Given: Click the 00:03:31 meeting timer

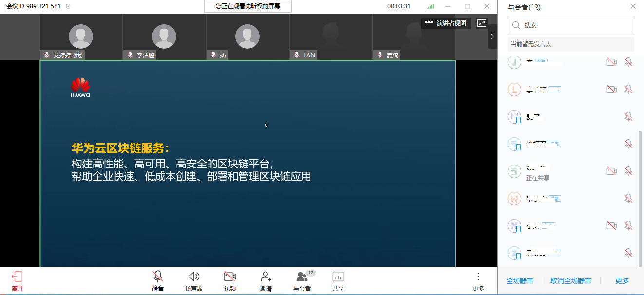Looking at the screenshot, I should pos(398,6).
